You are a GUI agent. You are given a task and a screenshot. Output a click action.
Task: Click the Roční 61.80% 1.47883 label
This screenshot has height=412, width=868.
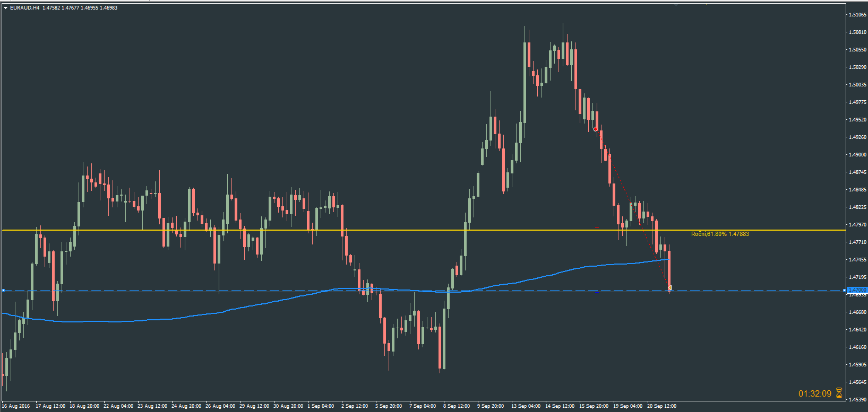pos(720,234)
